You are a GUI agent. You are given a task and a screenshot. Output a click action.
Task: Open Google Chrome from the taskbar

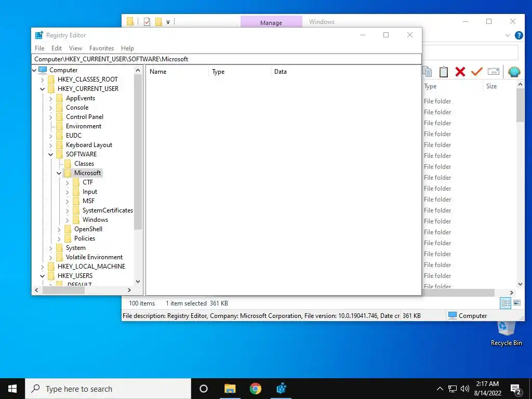tap(256, 389)
